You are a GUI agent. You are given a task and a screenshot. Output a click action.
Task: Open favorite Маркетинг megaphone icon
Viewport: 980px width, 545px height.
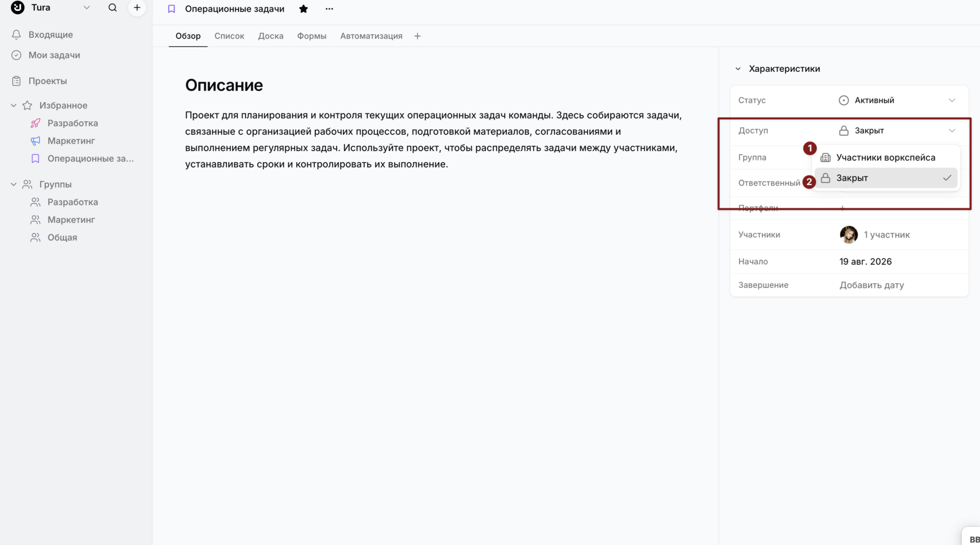click(x=36, y=141)
